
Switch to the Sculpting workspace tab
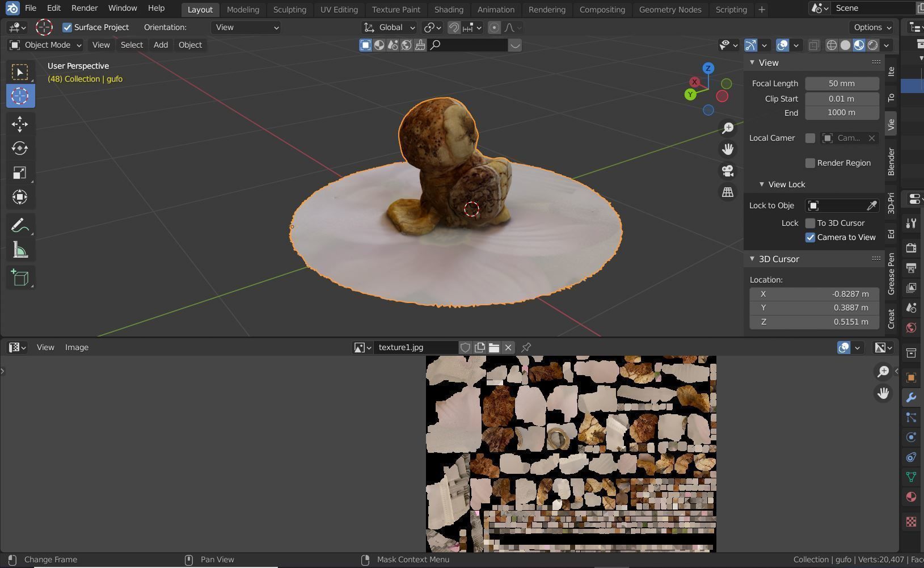[289, 10]
